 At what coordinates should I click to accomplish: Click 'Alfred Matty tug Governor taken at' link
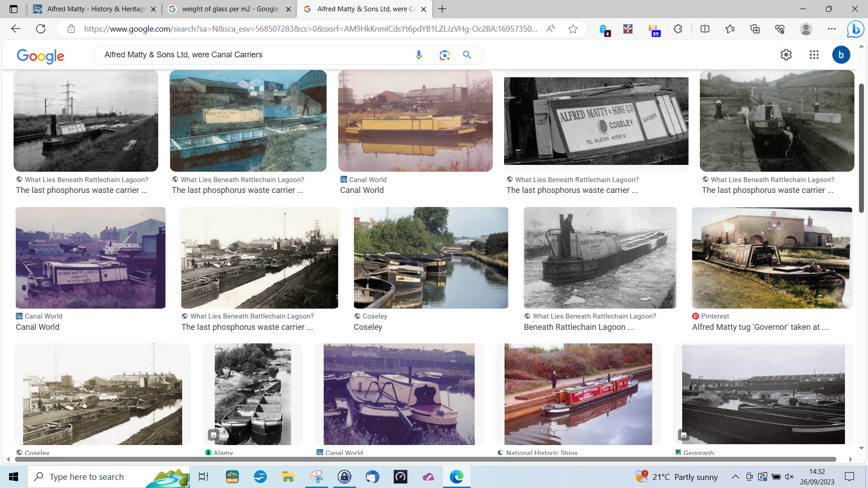point(760,327)
